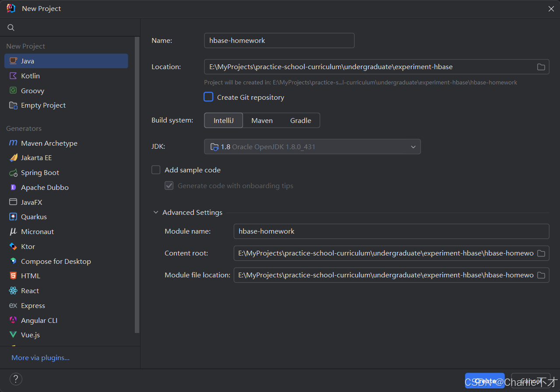This screenshot has width=560, height=392.
Task: Click the Create button
Action: pyautogui.click(x=485, y=381)
